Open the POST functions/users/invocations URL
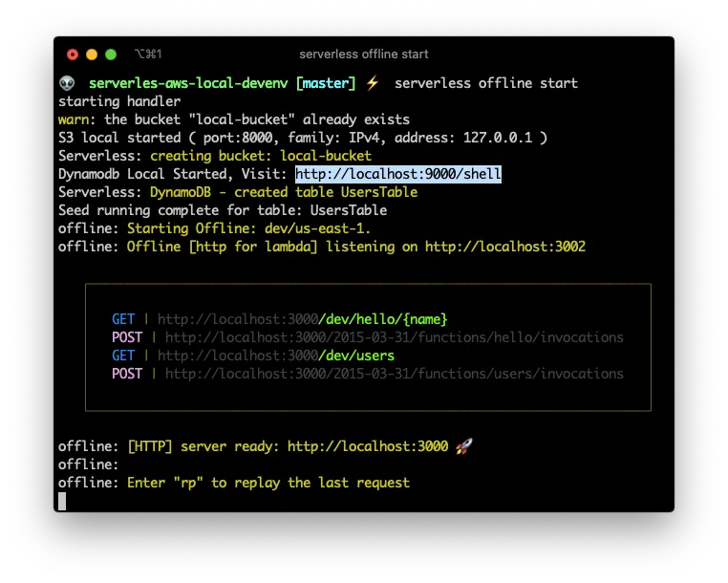The width and height of the screenshot is (728, 583). click(x=395, y=374)
